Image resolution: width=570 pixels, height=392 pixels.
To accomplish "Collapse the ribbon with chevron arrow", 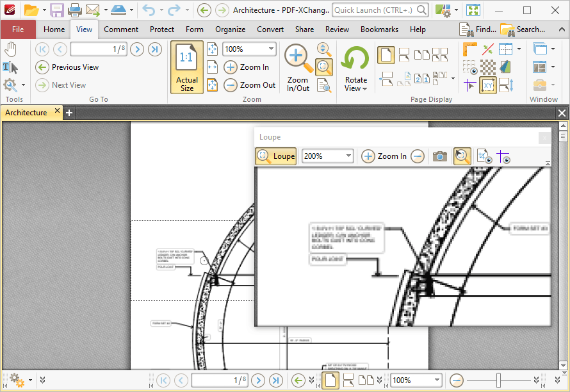I will (x=562, y=29).
